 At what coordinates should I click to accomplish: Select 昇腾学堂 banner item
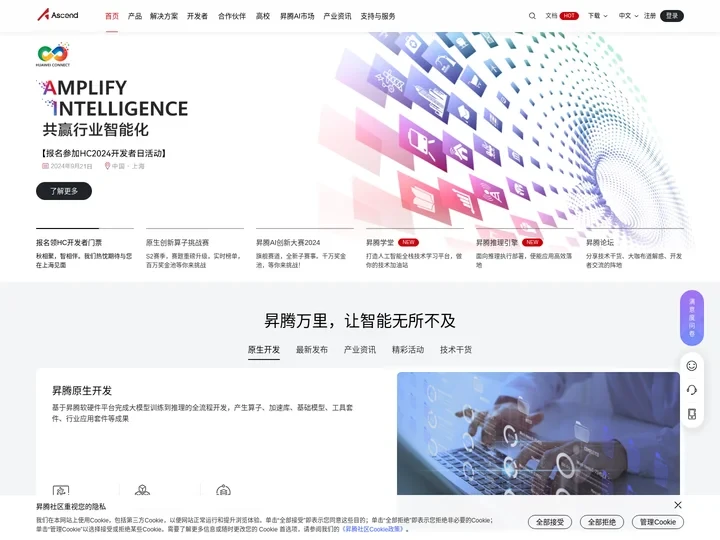point(415,248)
